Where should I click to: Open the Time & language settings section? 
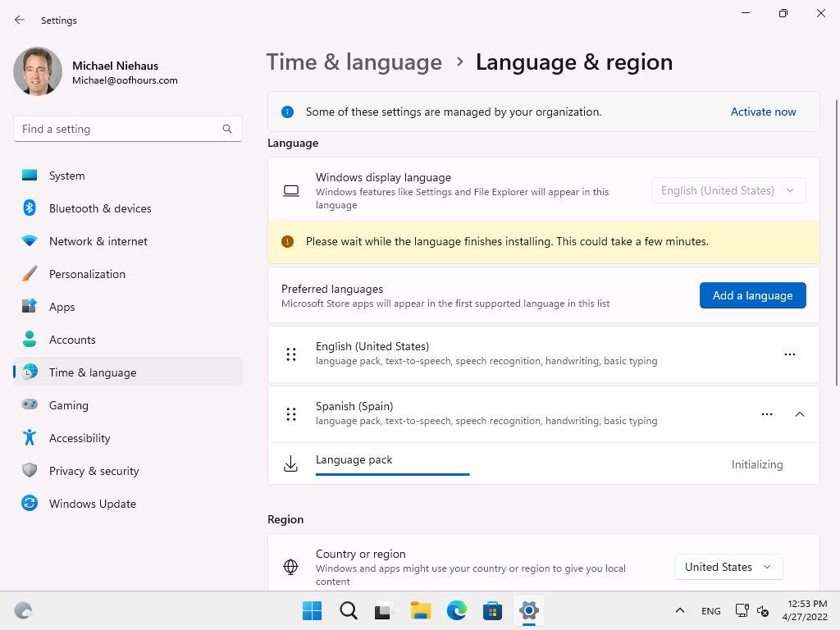click(90, 372)
